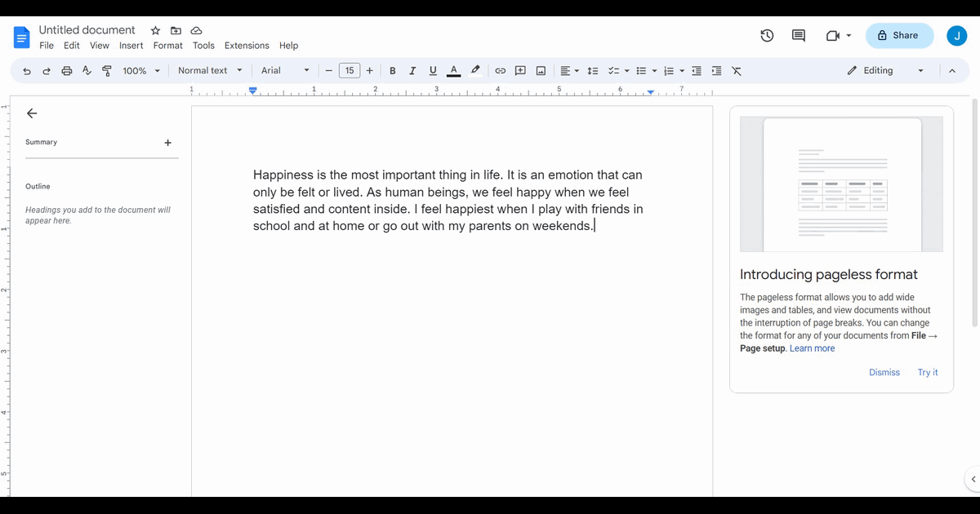Click Try it for pageless format
Viewport: 980px width, 514px height.
click(928, 373)
